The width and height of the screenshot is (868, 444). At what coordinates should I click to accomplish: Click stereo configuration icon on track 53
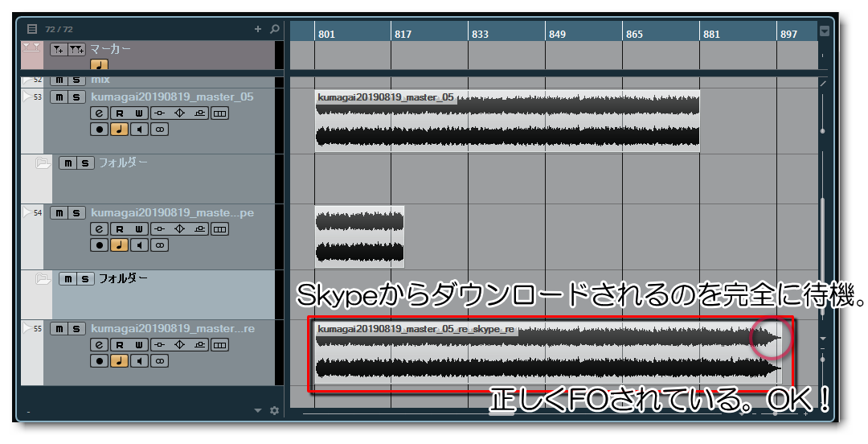click(x=159, y=129)
